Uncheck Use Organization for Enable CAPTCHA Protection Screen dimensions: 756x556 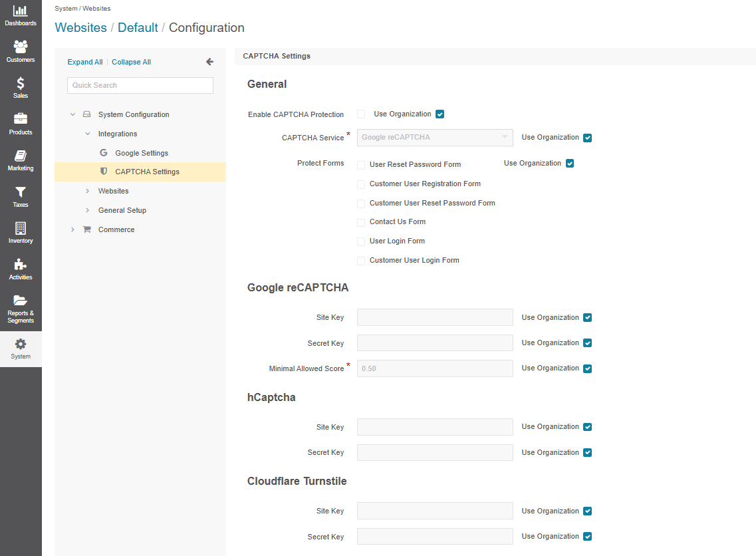point(440,114)
